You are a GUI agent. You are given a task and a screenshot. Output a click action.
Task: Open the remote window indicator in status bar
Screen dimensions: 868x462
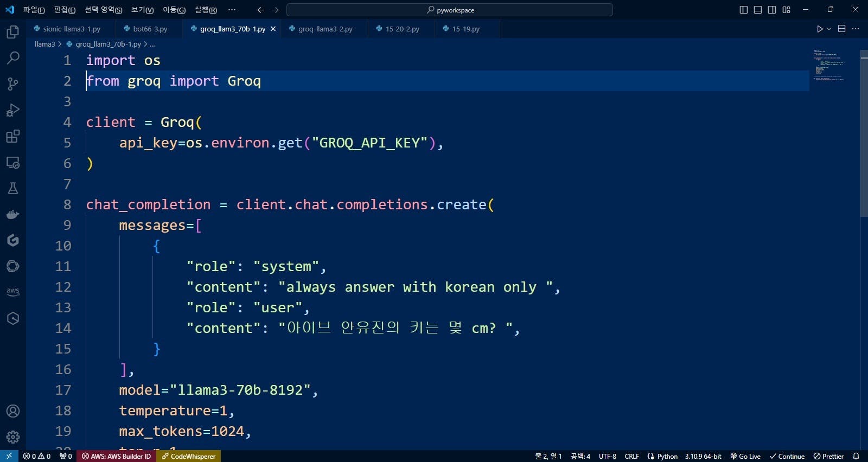pyautogui.click(x=9, y=456)
